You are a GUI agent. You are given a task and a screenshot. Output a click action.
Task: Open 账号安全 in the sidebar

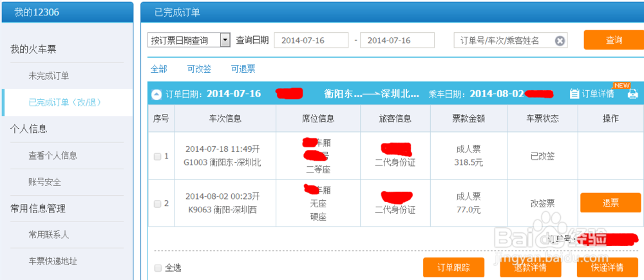44,182
